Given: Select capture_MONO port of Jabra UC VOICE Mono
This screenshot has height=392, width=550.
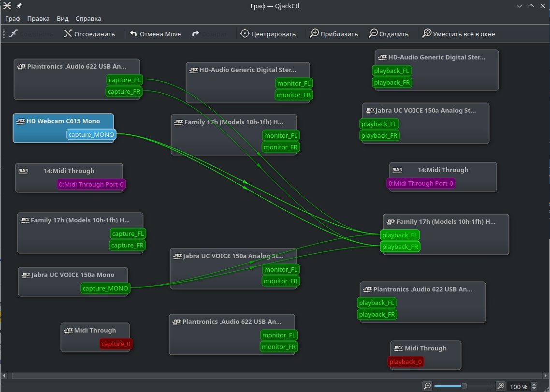Looking at the screenshot, I should point(105,289).
